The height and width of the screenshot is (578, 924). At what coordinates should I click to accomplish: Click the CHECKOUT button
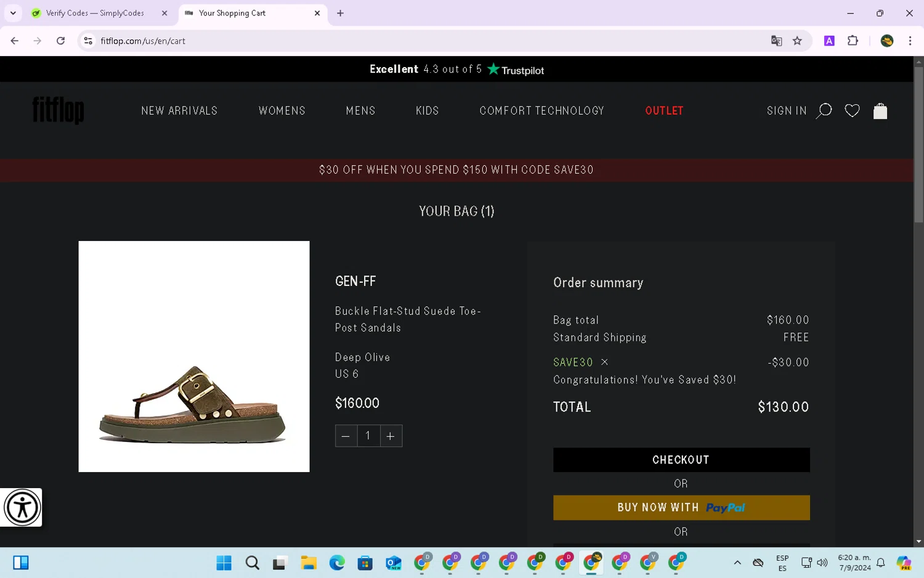pyautogui.click(x=681, y=460)
